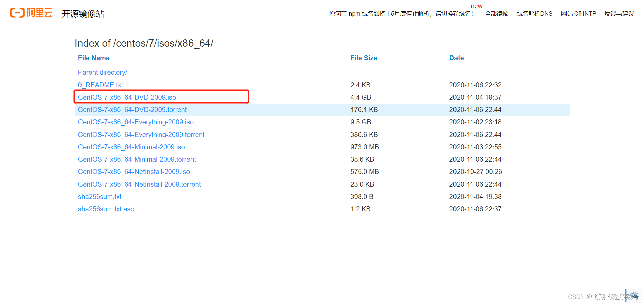
Task: Open sha256sum.txt file
Action: click(x=100, y=197)
